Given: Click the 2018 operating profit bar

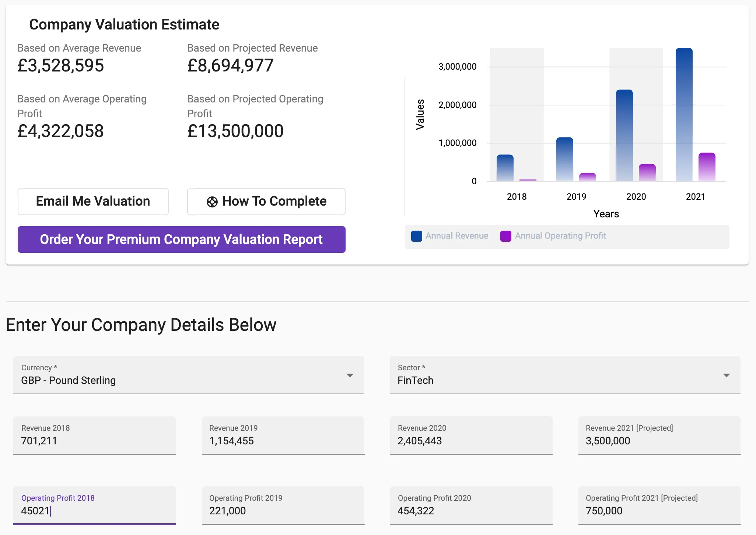Looking at the screenshot, I should [x=527, y=179].
